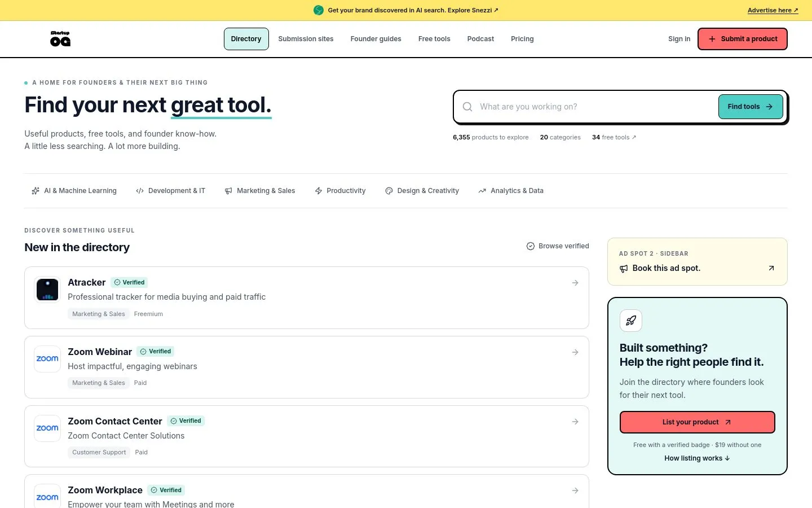Click the arrow on the Zoom Webinar card
The width and height of the screenshot is (812, 508).
(x=575, y=352)
